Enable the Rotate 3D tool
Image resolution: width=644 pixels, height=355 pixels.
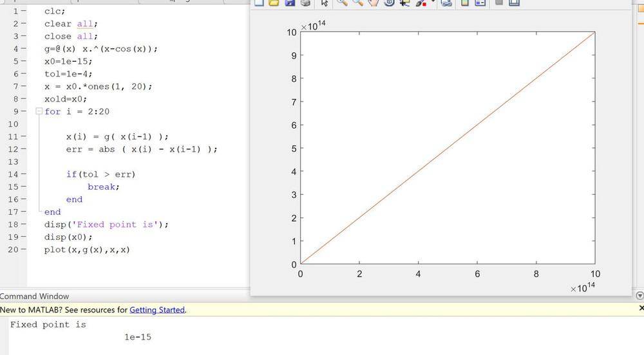(x=389, y=3)
